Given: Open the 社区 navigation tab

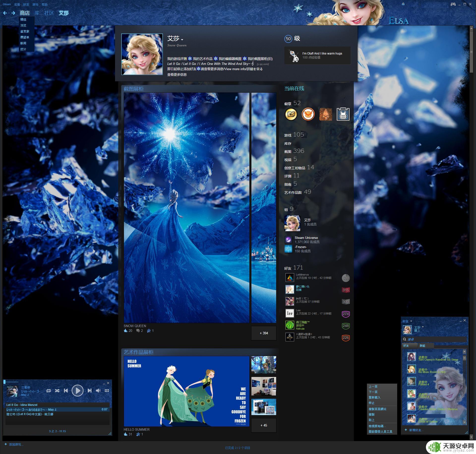Looking at the screenshot, I should tap(49, 13).
